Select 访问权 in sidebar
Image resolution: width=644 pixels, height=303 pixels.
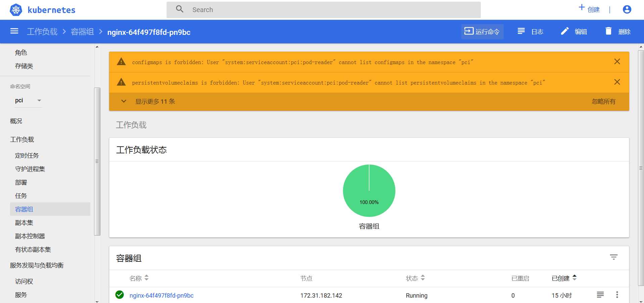click(24, 282)
